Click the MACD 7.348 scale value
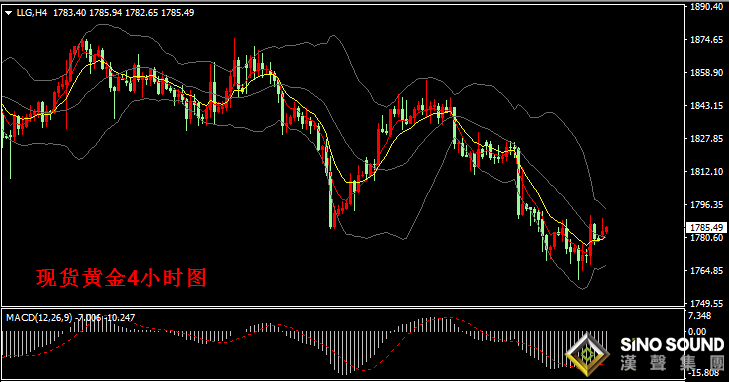Screen dimensions: 729x382 699,316
